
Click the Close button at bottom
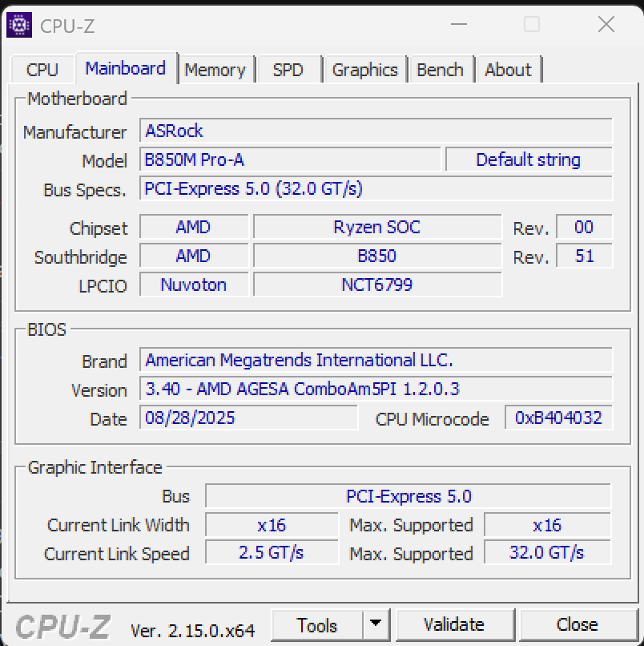(x=578, y=624)
